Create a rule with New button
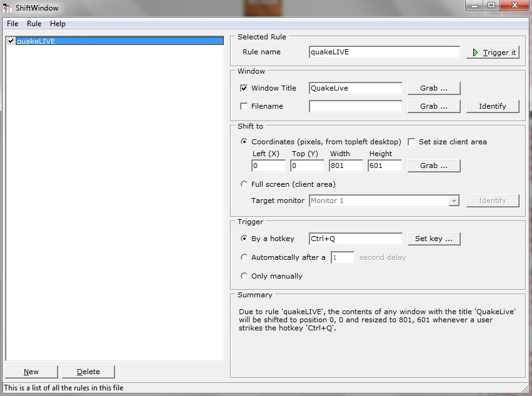 tap(31, 372)
